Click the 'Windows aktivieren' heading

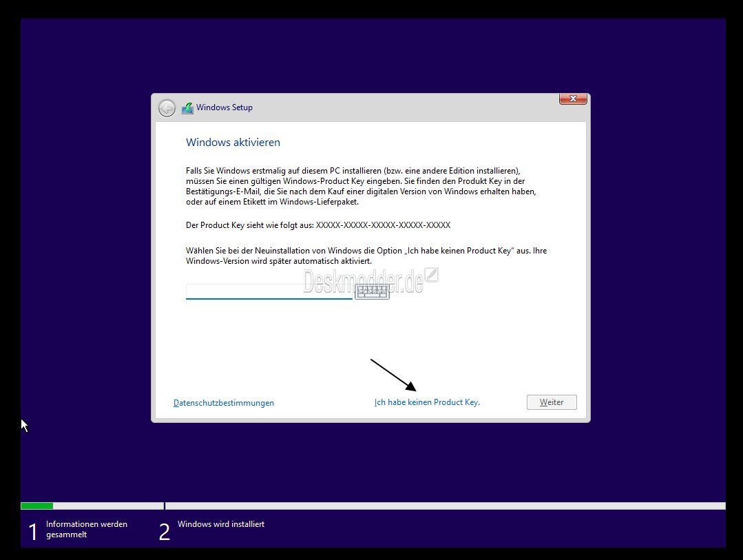(x=233, y=143)
